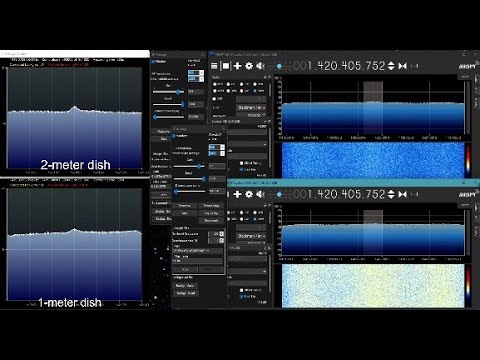Mute audio via speaker icon in upper SDR#

coord(260,66)
